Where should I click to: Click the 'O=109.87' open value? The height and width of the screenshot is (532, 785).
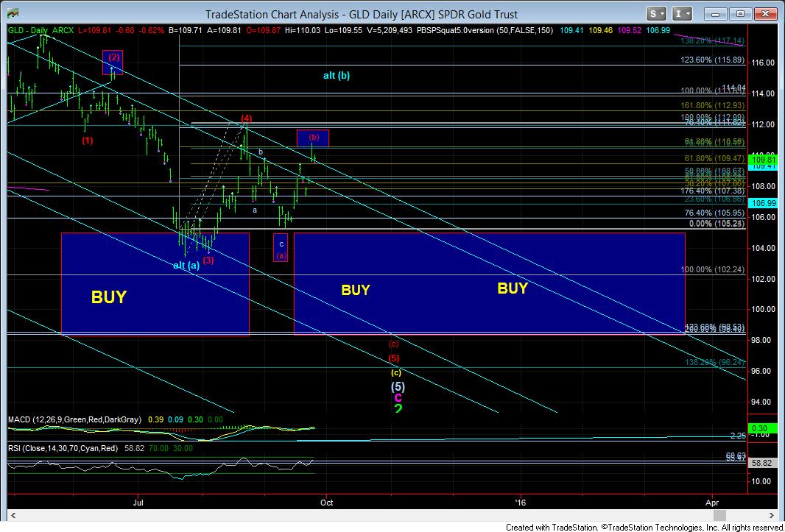pos(264,30)
